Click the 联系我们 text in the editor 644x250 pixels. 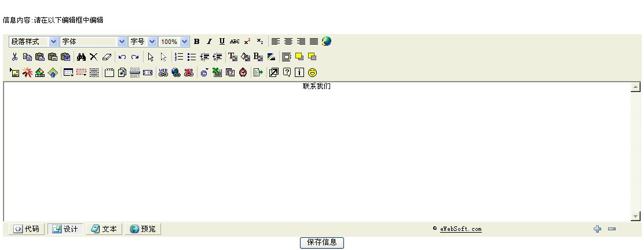(317, 86)
